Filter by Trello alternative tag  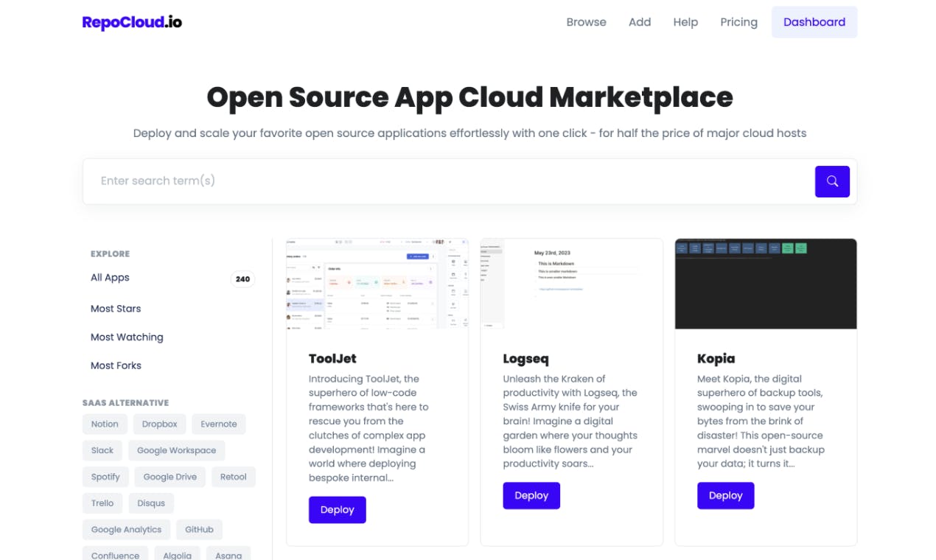tap(102, 504)
